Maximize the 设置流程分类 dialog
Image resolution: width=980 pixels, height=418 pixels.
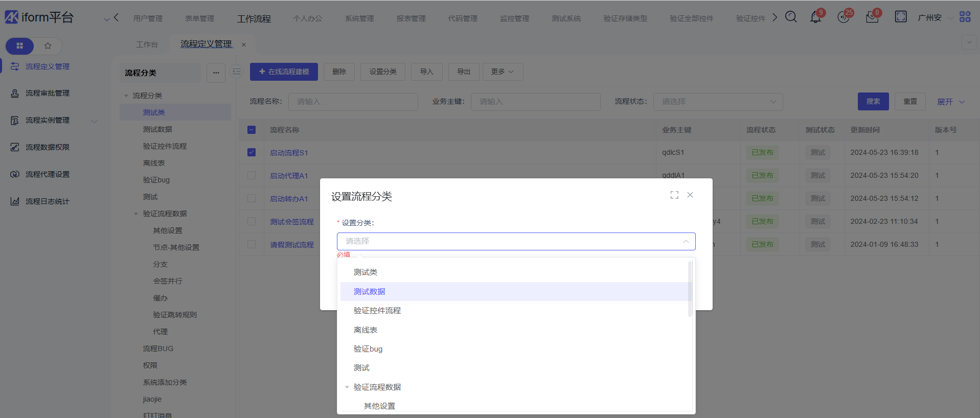[x=674, y=195]
